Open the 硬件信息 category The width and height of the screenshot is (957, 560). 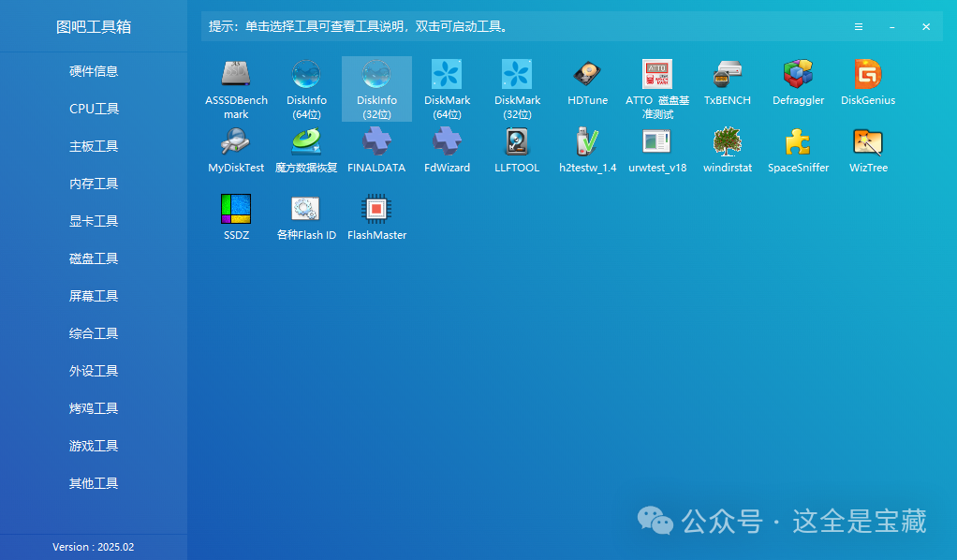point(94,71)
